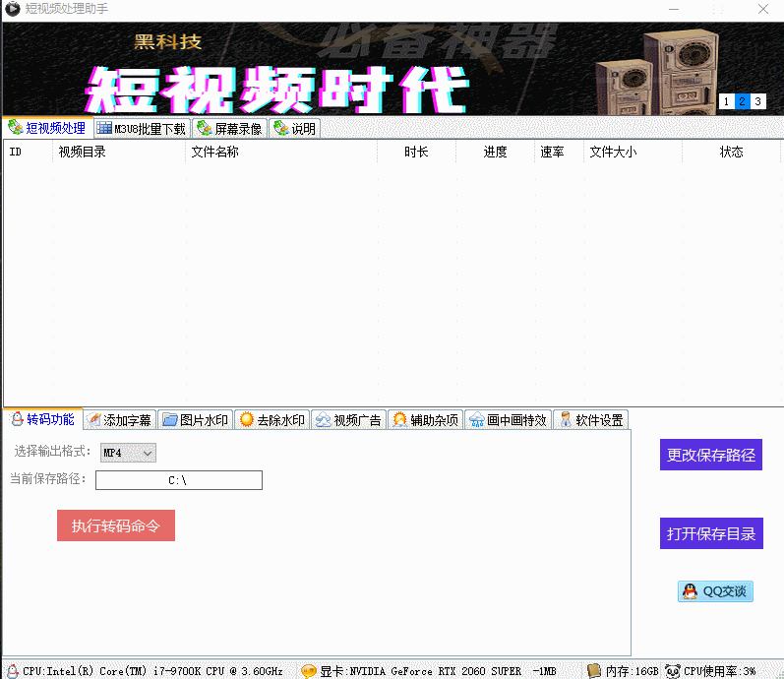The height and width of the screenshot is (679, 784).
Task: Click the CPU使用率 panda icon
Action: click(673, 671)
